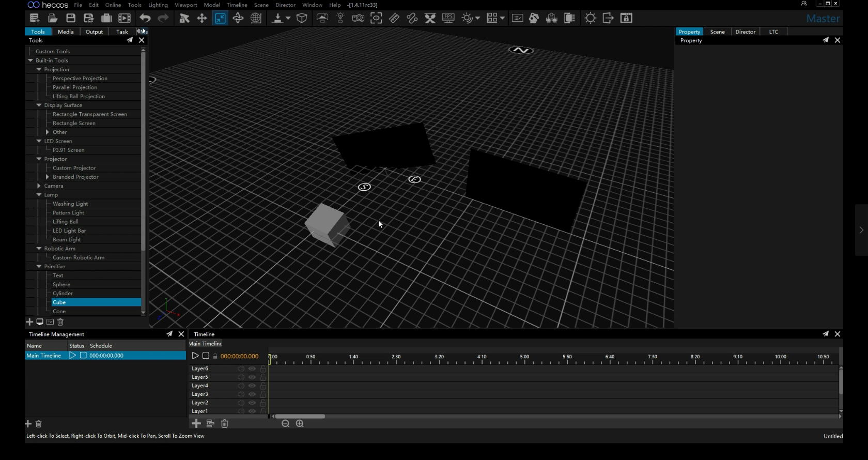Click the locked window icon in toolbar

626,18
